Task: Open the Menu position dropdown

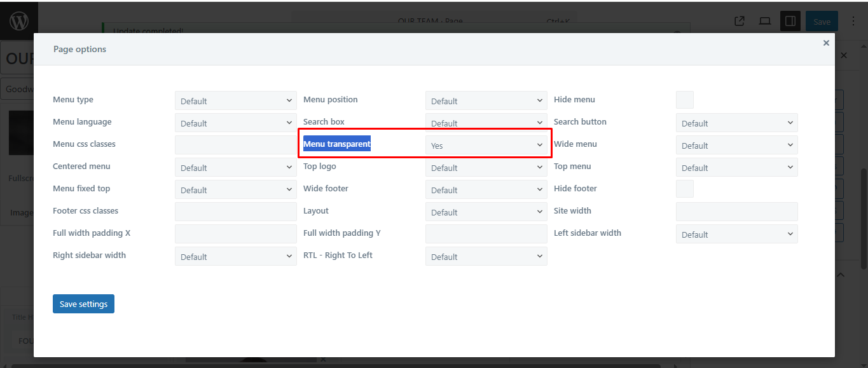Action: [x=486, y=100]
